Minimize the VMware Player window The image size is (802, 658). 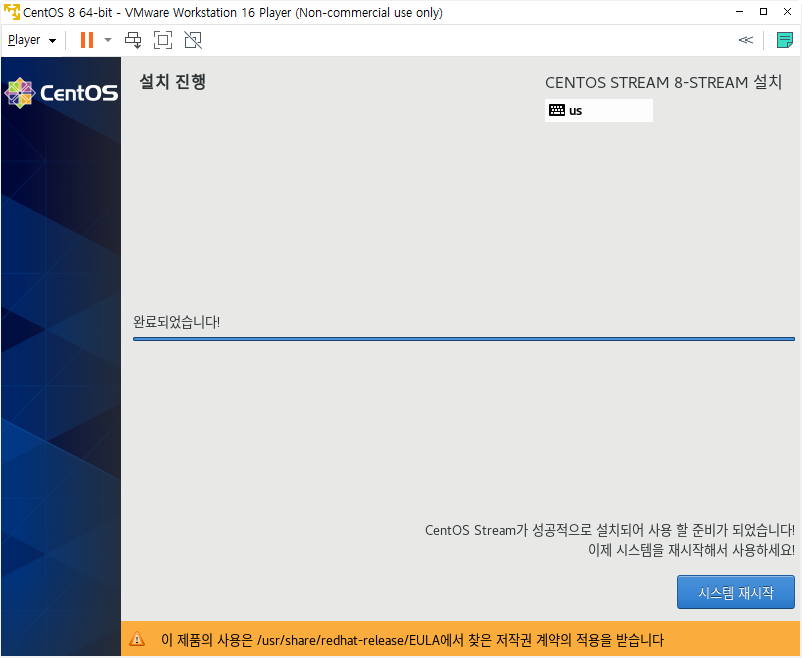[739, 12]
